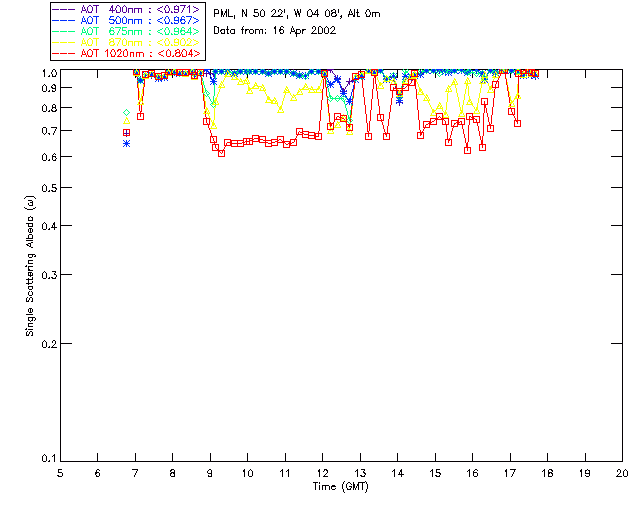
Task: Click the x-axis tick label 20
Action: pos(622,473)
